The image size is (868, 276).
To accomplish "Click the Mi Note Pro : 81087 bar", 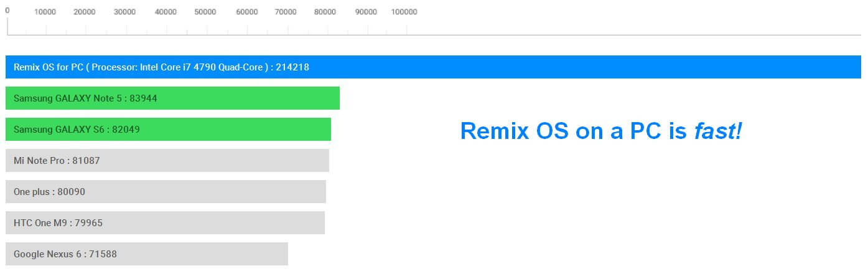I will 167,160.
